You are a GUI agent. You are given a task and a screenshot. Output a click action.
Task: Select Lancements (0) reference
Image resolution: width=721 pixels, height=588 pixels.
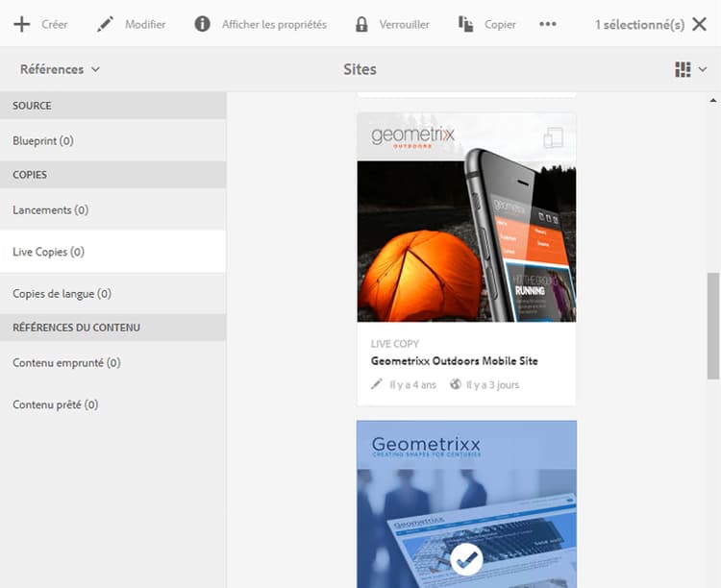(112, 210)
